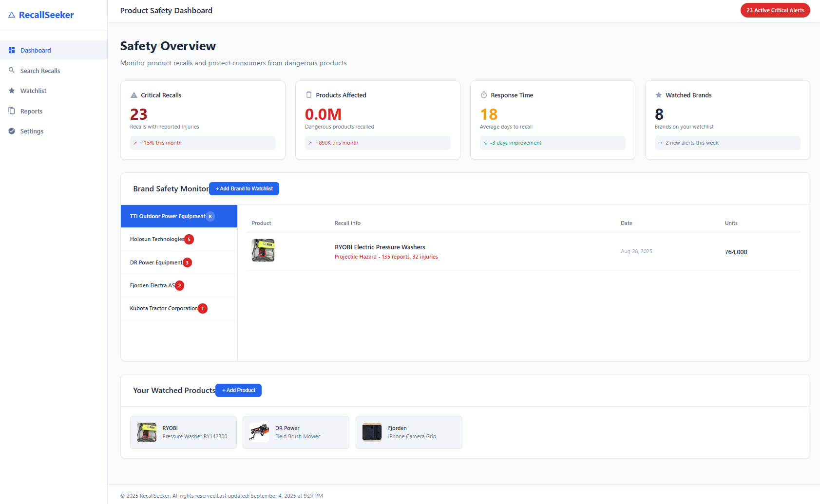Open the 23 Active Critical Alerts banner
820x504 pixels.
pos(775,10)
